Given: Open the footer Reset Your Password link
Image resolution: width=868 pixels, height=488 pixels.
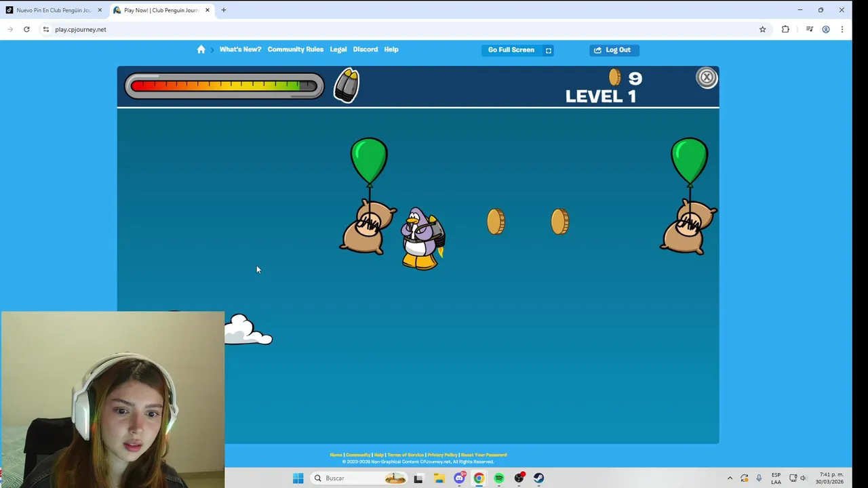Looking at the screenshot, I should point(484,455).
